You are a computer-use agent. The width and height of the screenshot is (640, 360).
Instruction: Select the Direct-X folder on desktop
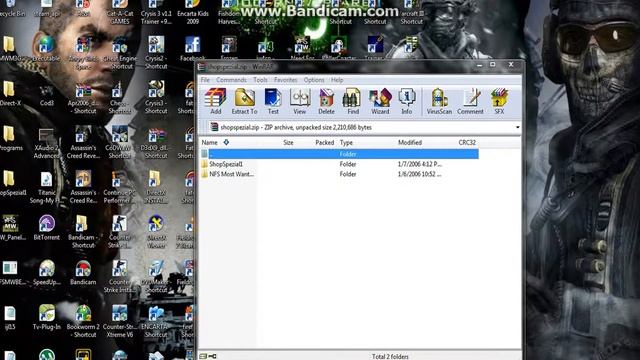tap(10, 94)
